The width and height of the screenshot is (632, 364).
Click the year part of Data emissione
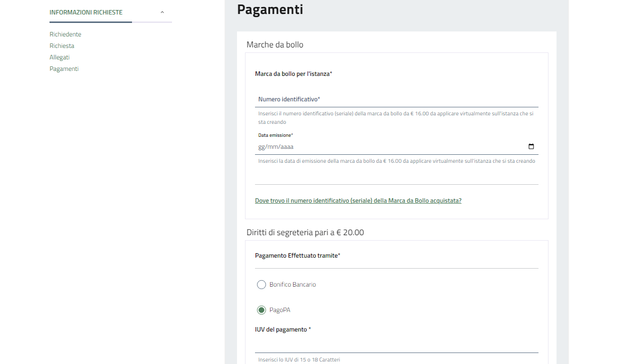click(286, 147)
